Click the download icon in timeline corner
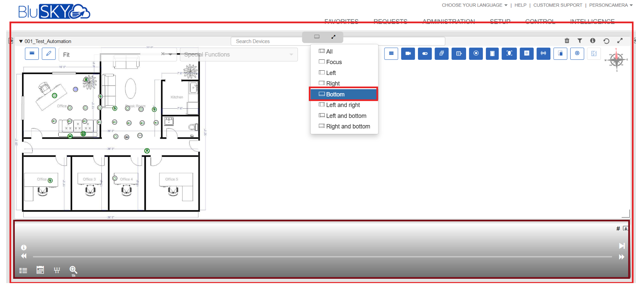644x292 pixels. coord(625,228)
